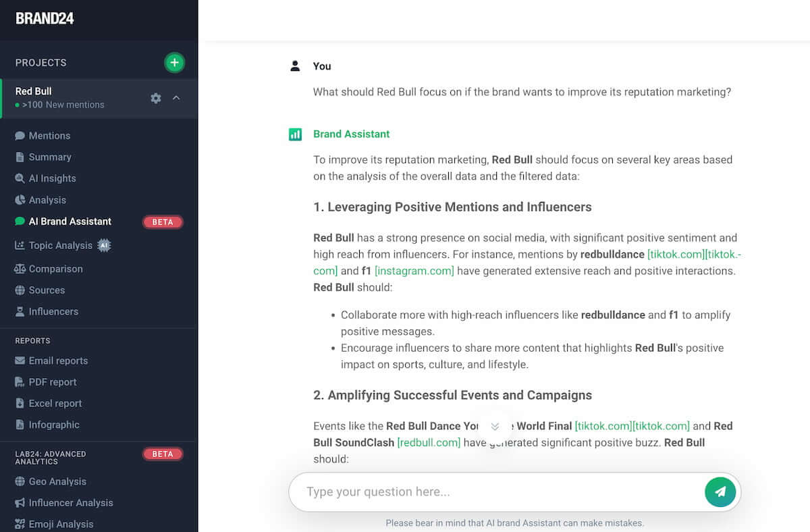This screenshot has height=532, width=810.
Task: Click the Sources globe icon
Action: (20, 290)
